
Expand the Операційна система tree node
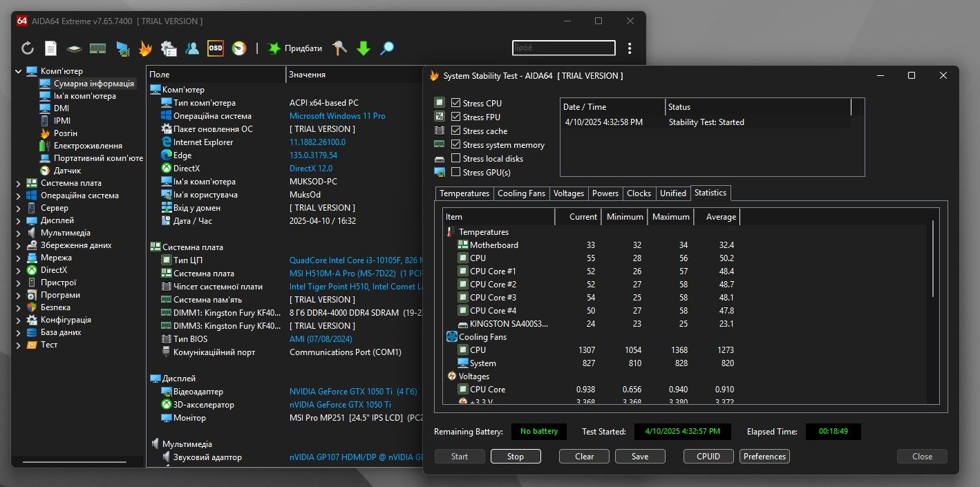(19, 195)
